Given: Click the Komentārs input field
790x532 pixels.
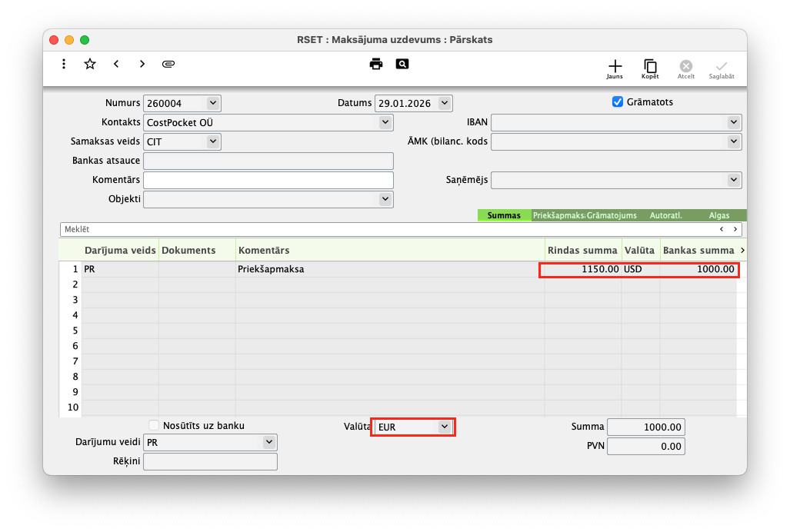Looking at the screenshot, I should click(268, 180).
